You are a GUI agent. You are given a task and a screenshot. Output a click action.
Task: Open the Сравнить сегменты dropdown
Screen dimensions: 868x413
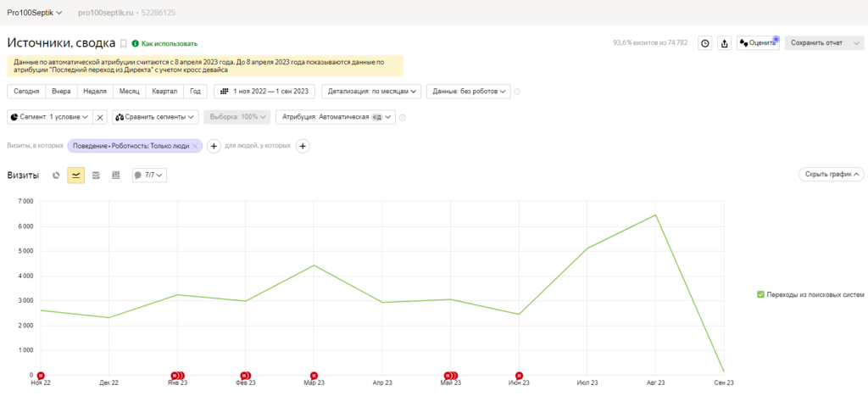tap(156, 117)
